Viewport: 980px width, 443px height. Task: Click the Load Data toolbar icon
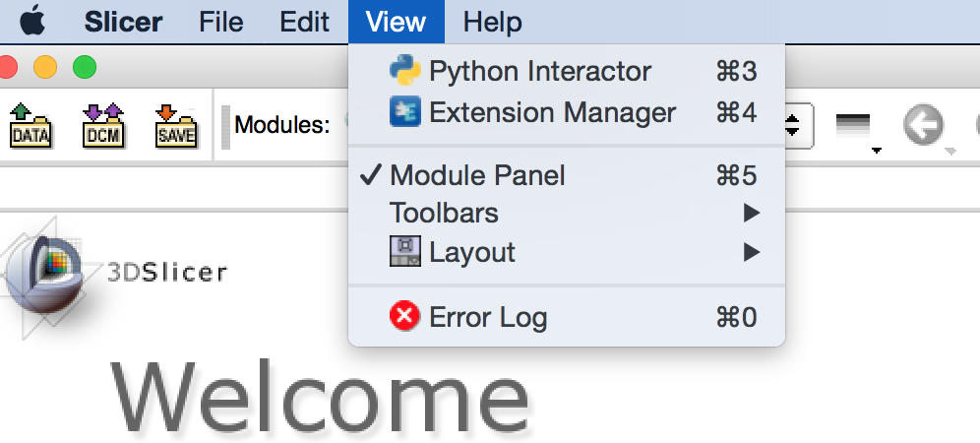point(30,125)
